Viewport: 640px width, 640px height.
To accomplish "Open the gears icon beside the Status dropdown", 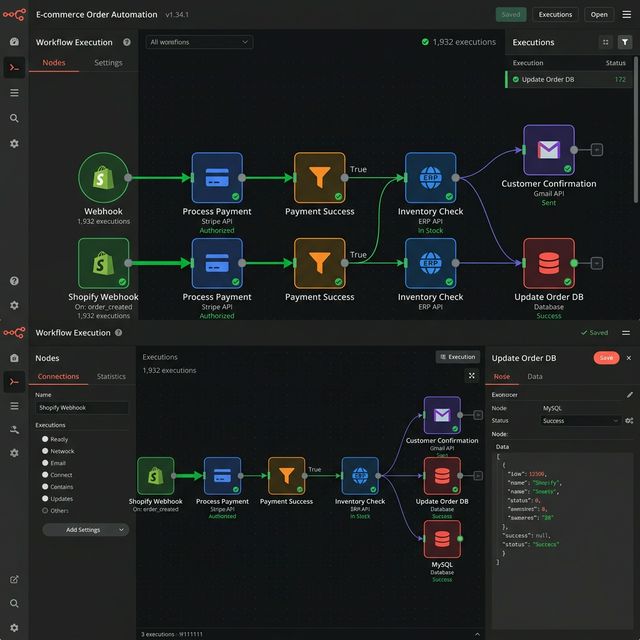I will (x=629, y=420).
